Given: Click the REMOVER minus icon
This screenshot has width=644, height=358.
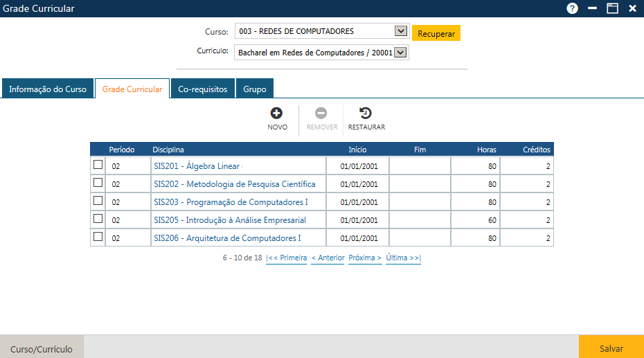Looking at the screenshot, I should click(321, 114).
